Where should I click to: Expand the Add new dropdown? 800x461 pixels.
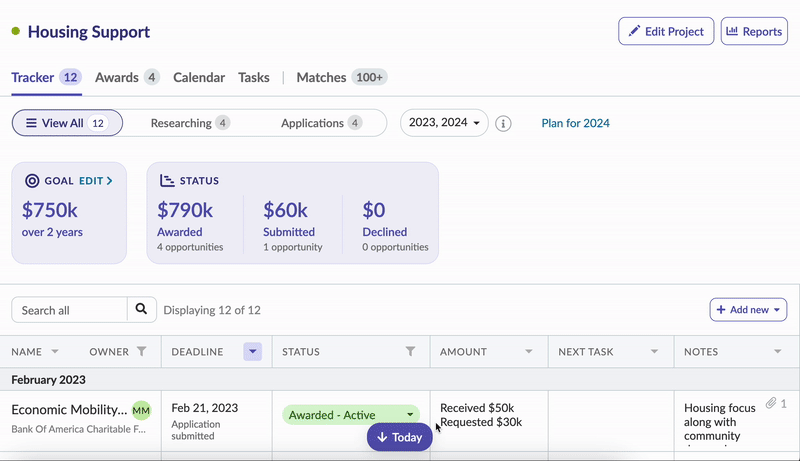click(x=748, y=310)
